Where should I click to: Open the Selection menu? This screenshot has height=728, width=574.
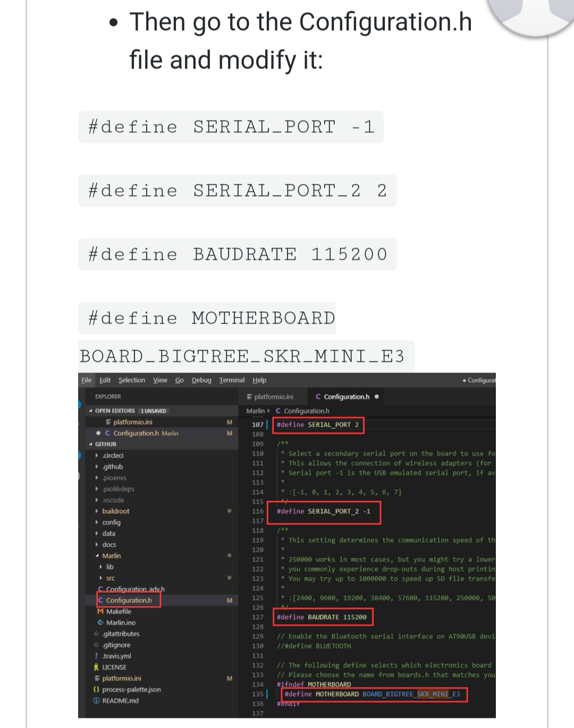point(132,380)
